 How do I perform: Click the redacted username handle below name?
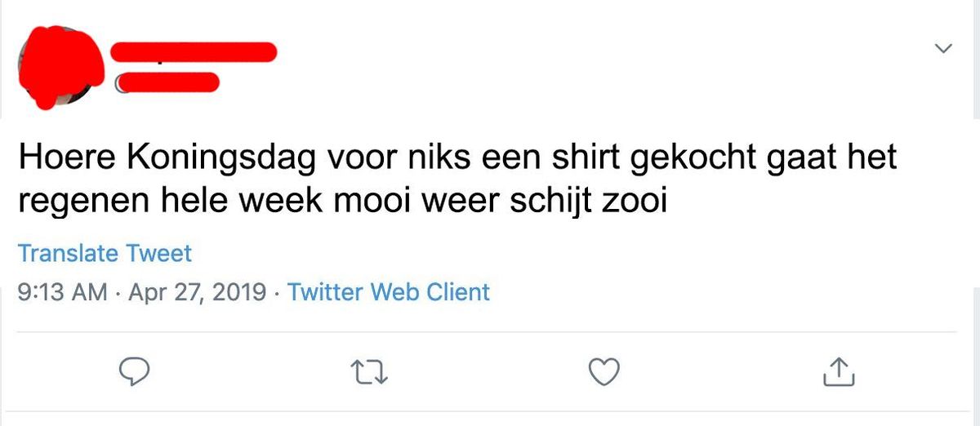tap(168, 82)
